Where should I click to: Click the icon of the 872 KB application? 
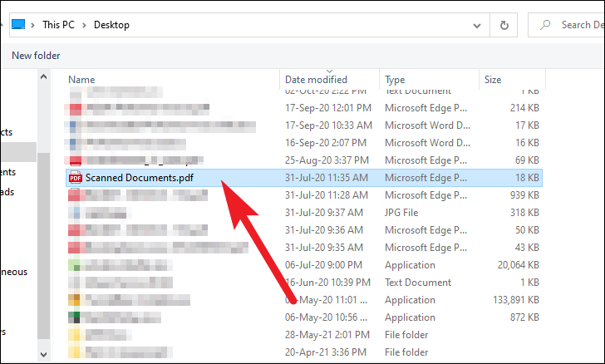coord(75,317)
